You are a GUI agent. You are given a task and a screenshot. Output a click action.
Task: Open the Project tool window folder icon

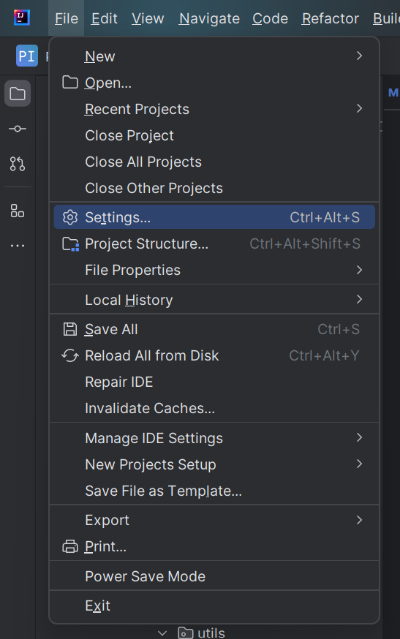(x=18, y=94)
